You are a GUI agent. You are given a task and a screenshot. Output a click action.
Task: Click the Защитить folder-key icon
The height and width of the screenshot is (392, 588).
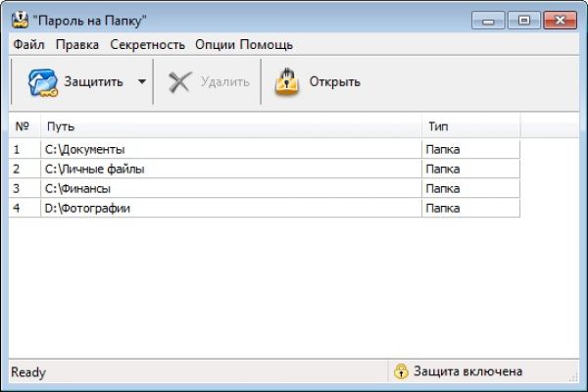44,82
